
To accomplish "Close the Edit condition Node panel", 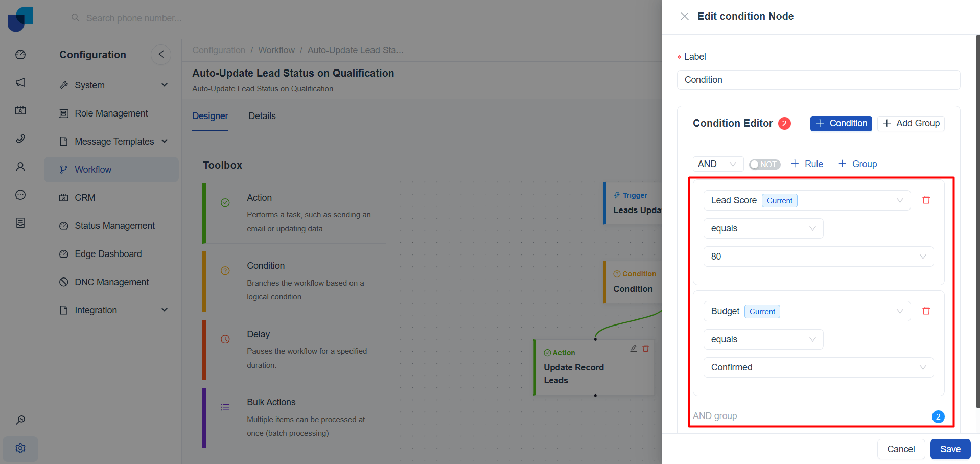I will pos(685,16).
